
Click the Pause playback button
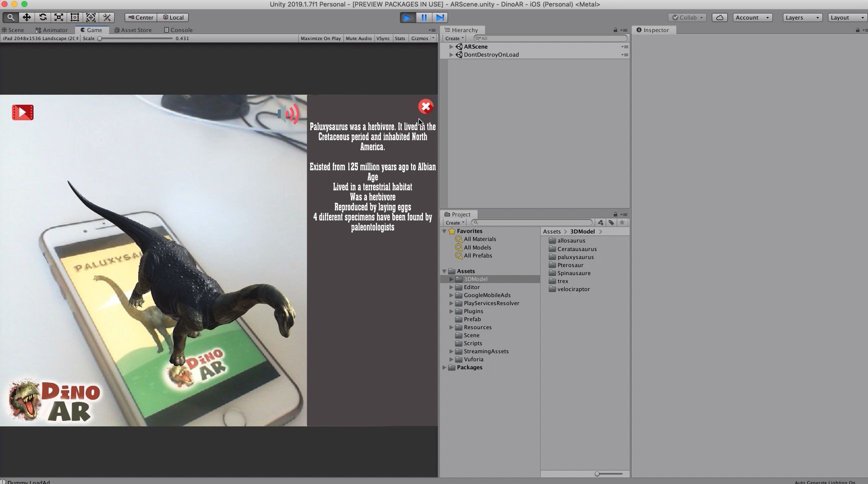tap(424, 18)
